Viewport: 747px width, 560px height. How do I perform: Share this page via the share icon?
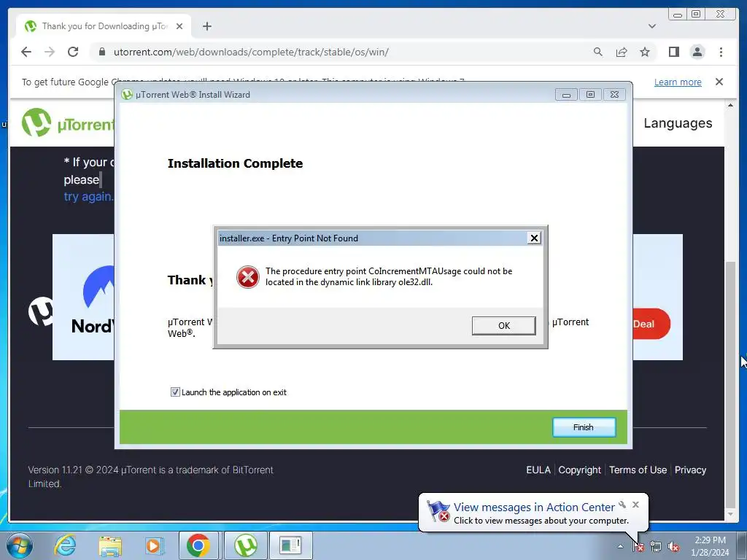[622, 52]
